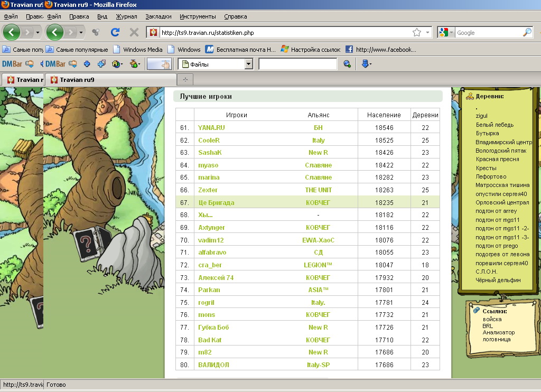Open the globe-house DMBar dropdown icon
Screen dimensions: 541x392
pos(117,64)
